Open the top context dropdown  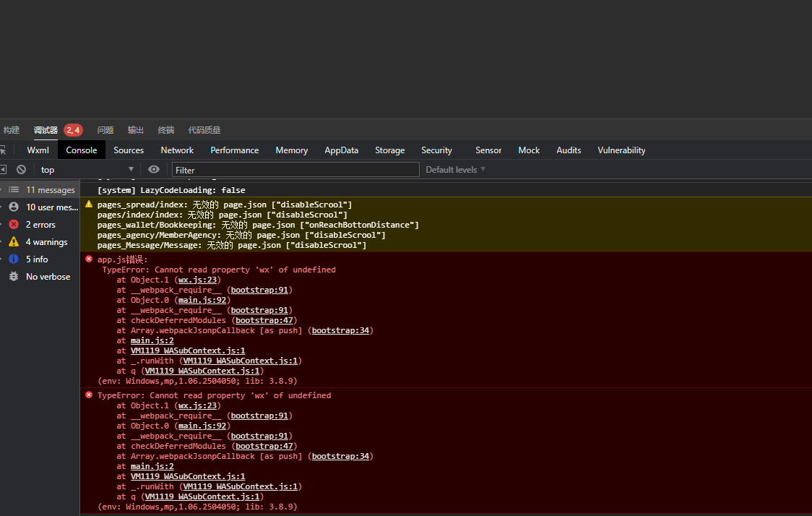pyautogui.click(x=87, y=169)
